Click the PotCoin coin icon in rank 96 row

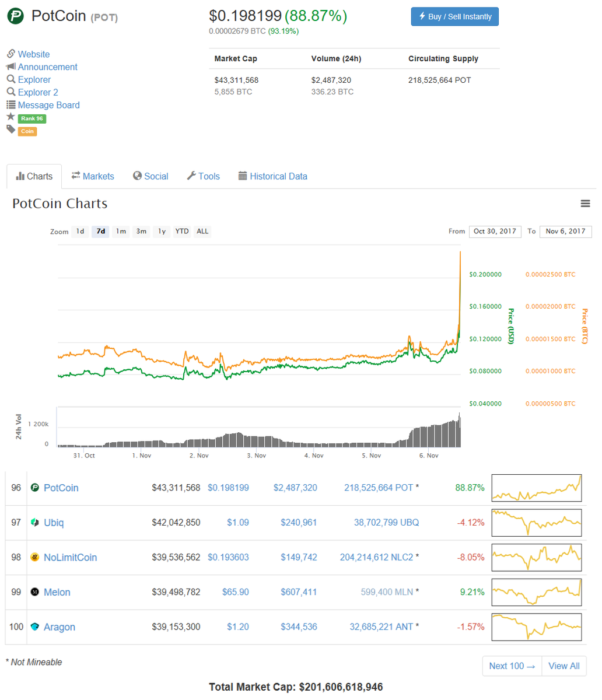pos(34,488)
